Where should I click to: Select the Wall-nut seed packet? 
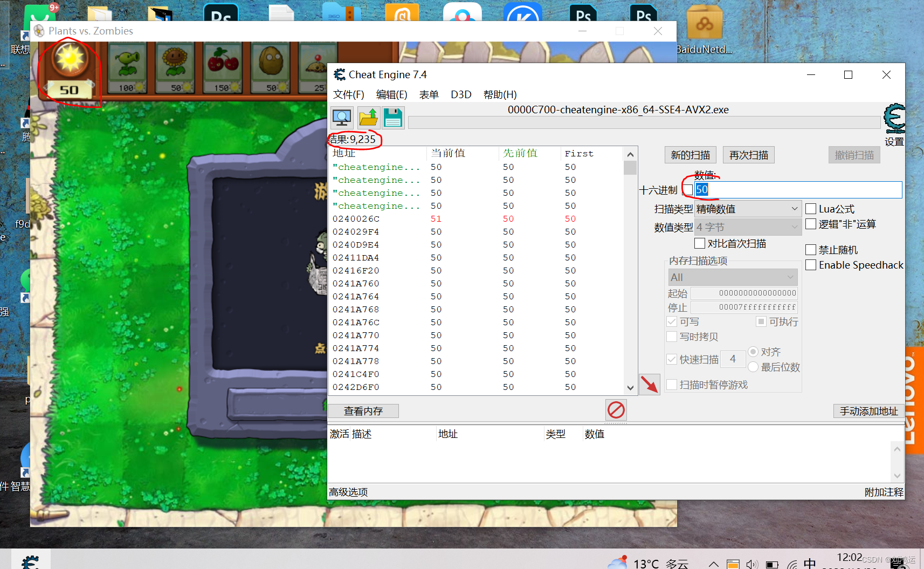tap(271, 67)
